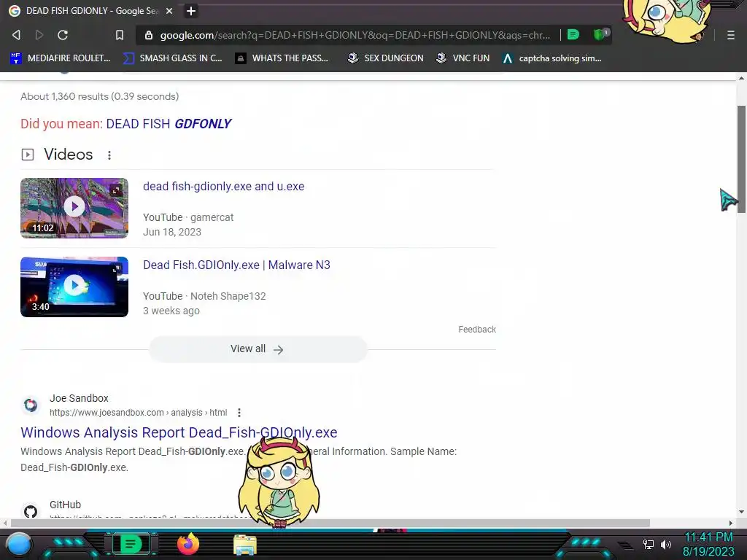Play the 3:40 Malware N3 video thumbnail
Viewport: 747px width, 560px height.
pos(74,287)
